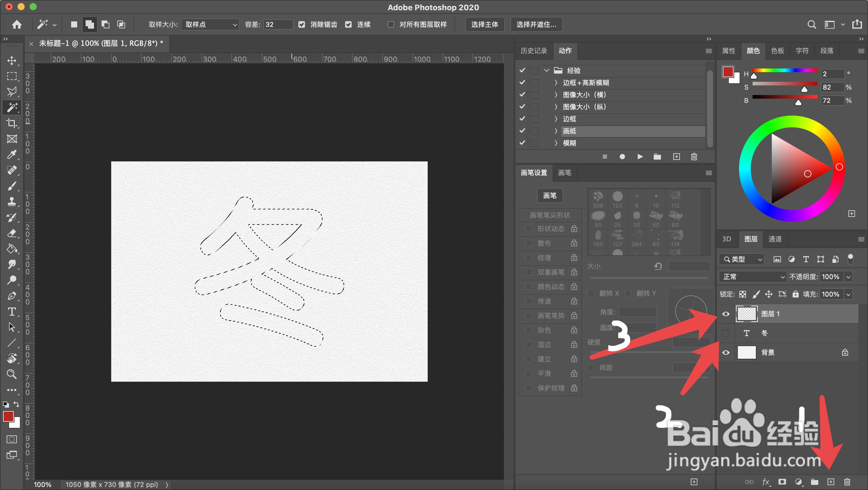Switch to the 通道 tab
The image size is (868, 490).
[775, 239]
